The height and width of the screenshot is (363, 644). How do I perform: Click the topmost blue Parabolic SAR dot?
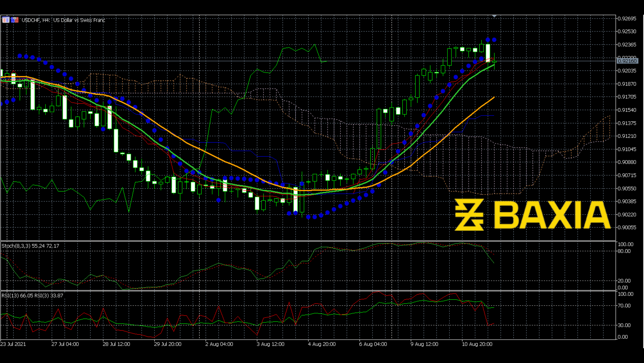tap(488, 40)
